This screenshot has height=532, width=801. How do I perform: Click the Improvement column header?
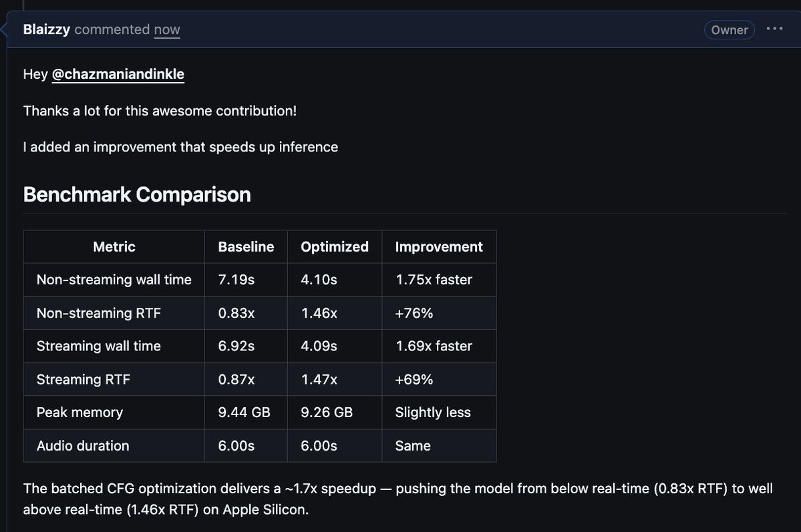tap(439, 246)
